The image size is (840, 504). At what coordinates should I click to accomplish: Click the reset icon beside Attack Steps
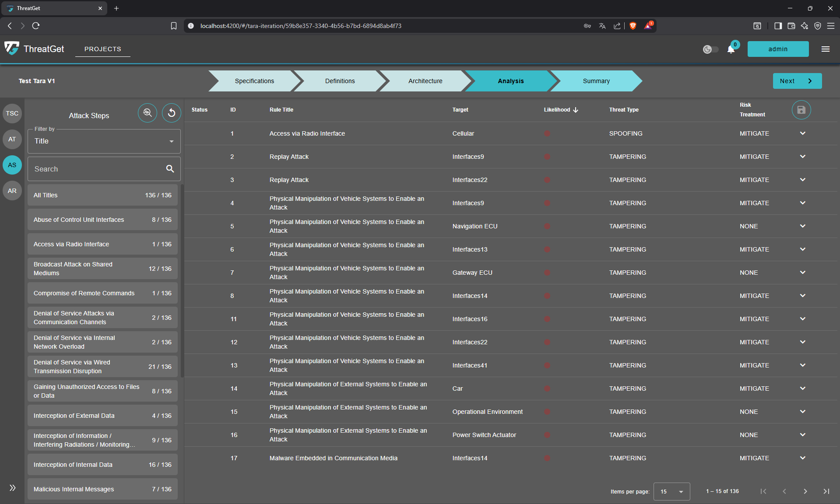[x=172, y=113]
